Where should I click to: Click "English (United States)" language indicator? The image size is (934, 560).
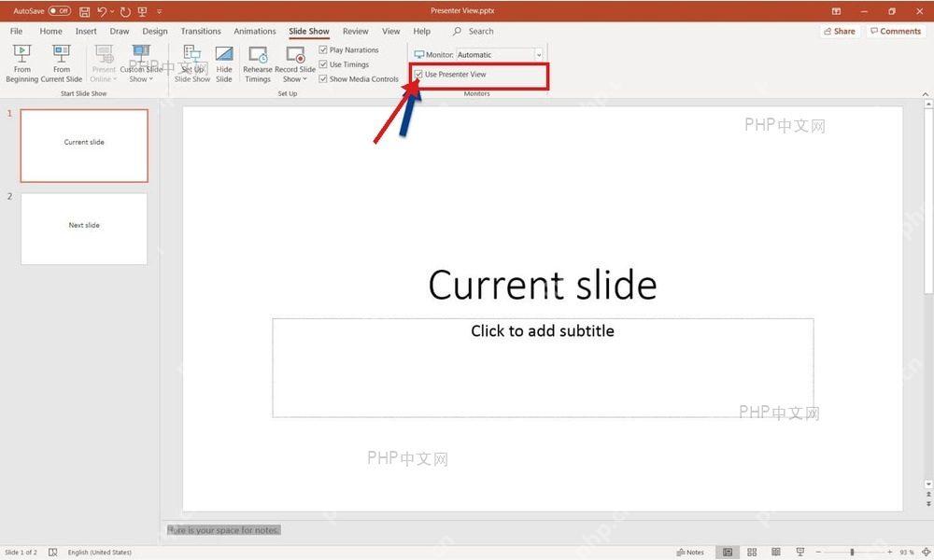[x=100, y=553]
